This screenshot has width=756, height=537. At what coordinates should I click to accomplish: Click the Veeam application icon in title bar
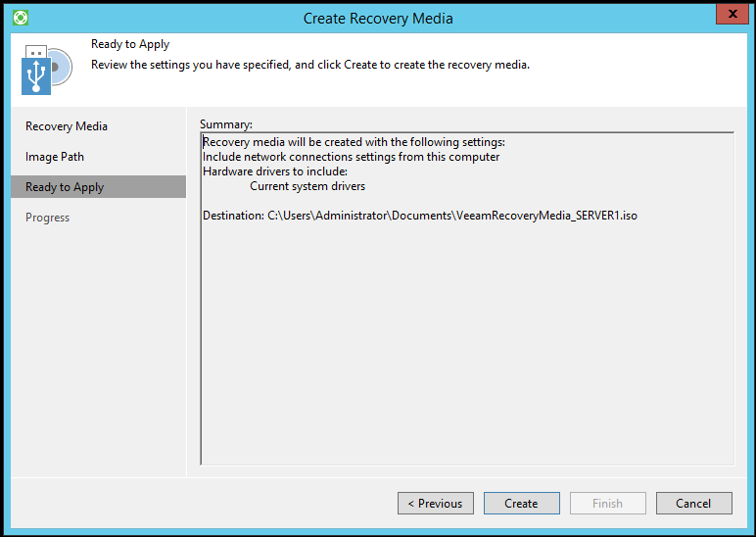click(21, 18)
